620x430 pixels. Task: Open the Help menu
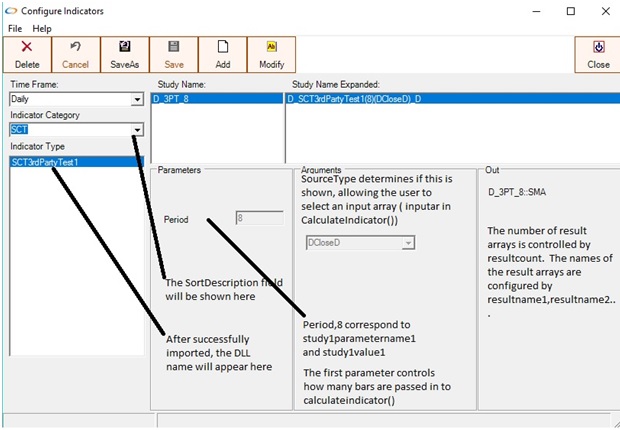(x=42, y=29)
